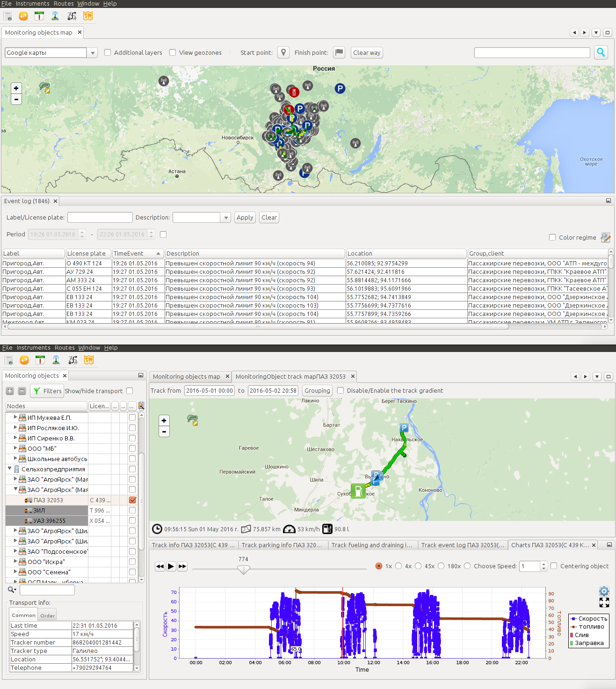The width and height of the screenshot is (616, 689).
Task: Expand the ООО "Искра" tree node
Action: tap(15, 561)
